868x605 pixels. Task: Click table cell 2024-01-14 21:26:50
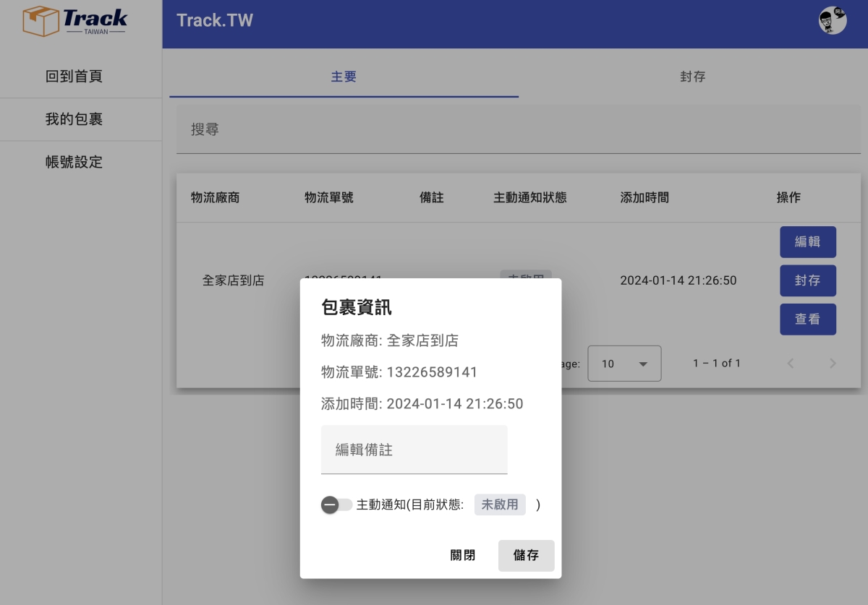tap(678, 280)
